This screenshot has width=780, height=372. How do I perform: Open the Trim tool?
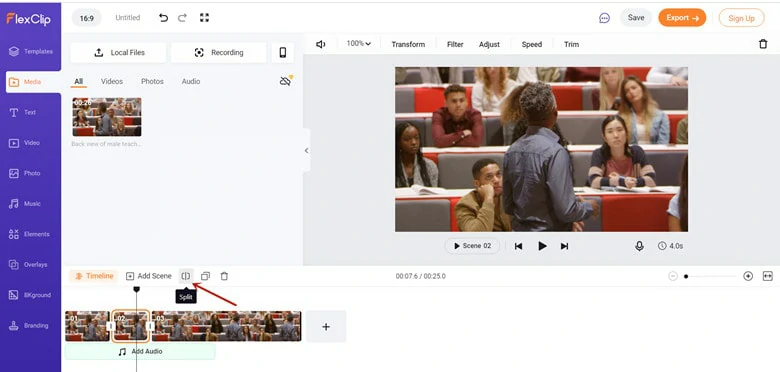tap(572, 44)
